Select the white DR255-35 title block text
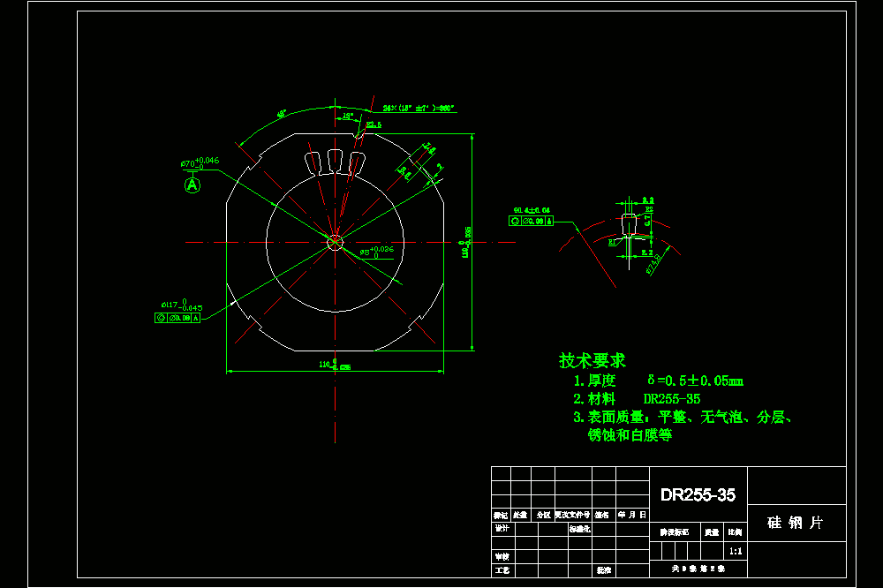The image size is (883, 588). coord(698,494)
